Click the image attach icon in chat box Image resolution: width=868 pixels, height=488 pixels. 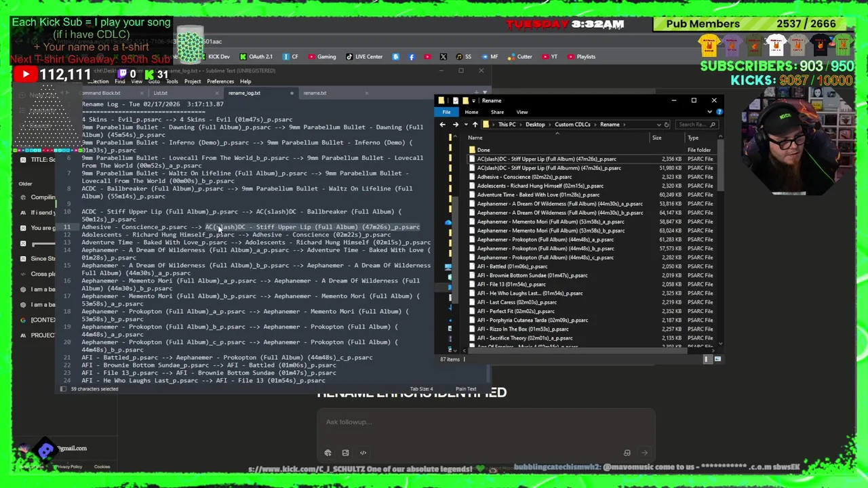(x=345, y=453)
